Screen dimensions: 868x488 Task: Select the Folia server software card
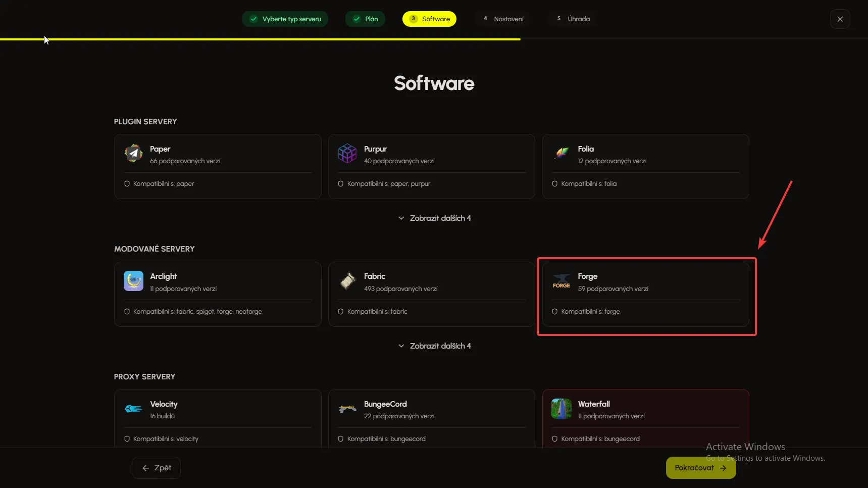pos(646,166)
